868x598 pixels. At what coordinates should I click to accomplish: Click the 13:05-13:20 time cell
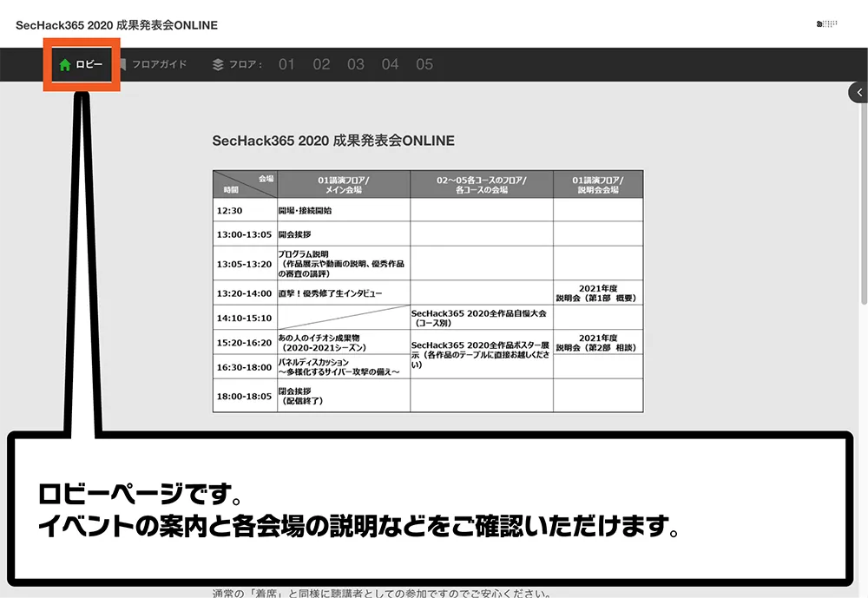point(245,264)
